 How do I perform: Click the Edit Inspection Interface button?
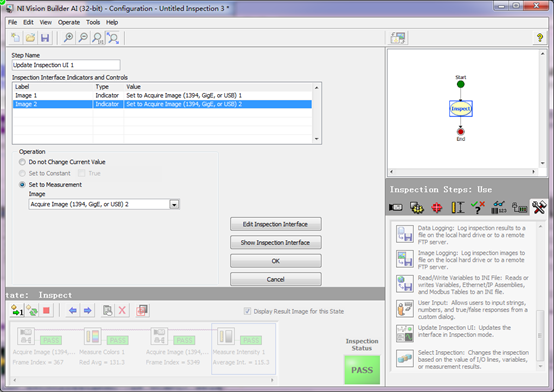tap(276, 224)
